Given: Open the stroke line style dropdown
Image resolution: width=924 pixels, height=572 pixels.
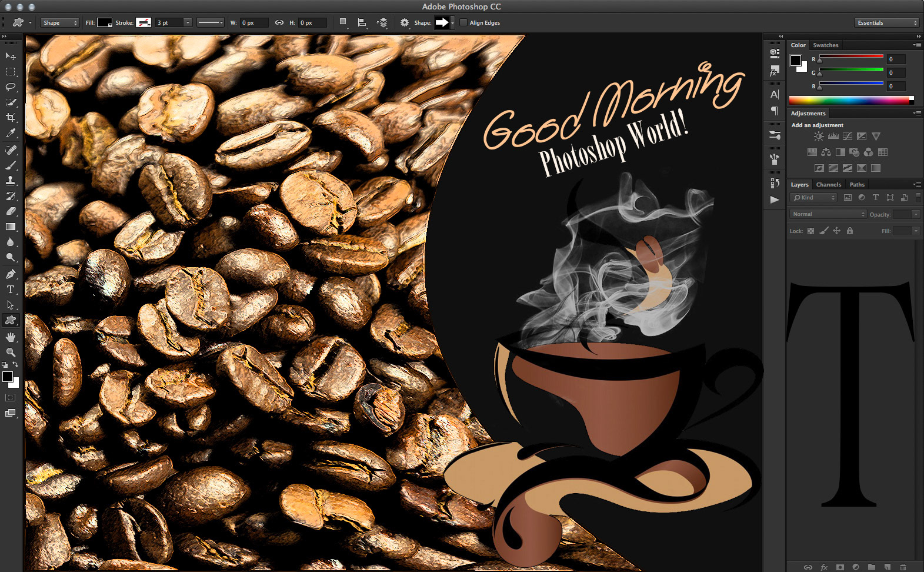Looking at the screenshot, I should coord(210,22).
